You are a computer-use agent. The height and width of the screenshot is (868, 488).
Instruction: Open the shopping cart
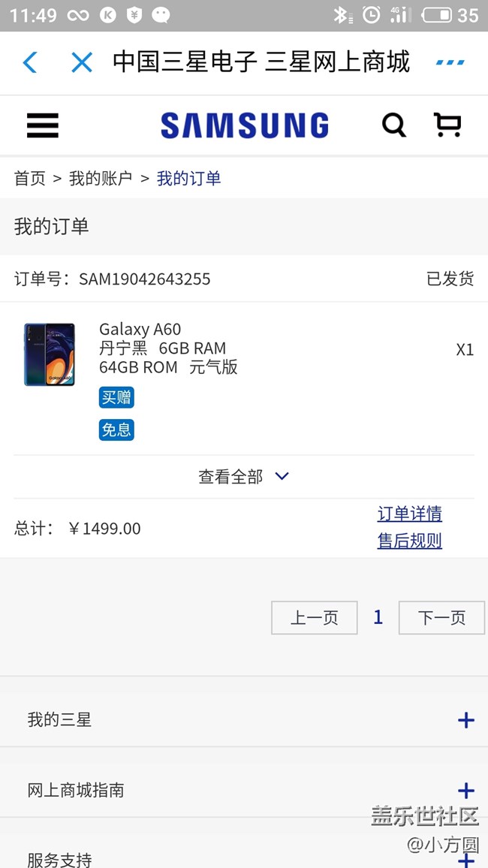click(448, 125)
